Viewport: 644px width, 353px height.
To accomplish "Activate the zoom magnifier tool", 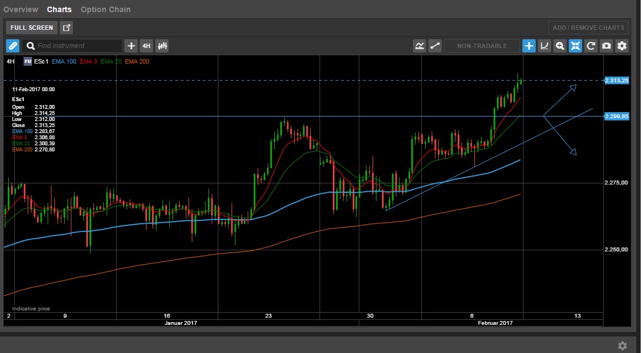I will pyautogui.click(x=560, y=46).
